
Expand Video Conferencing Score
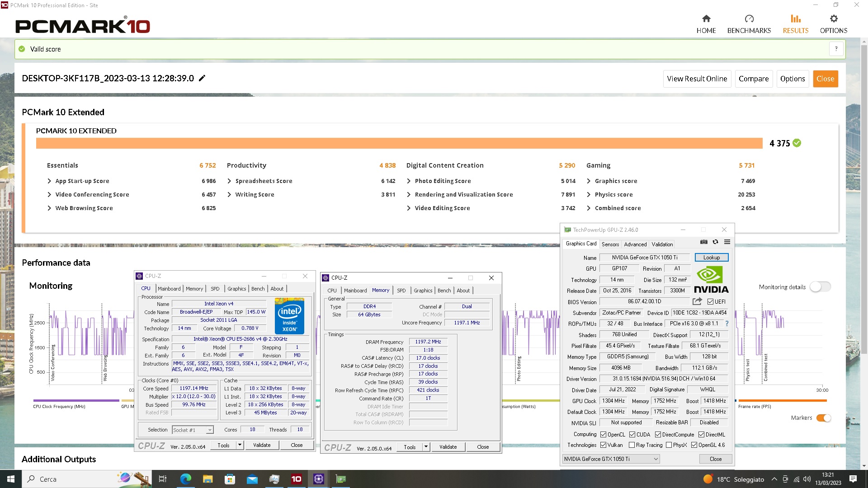pos(49,194)
